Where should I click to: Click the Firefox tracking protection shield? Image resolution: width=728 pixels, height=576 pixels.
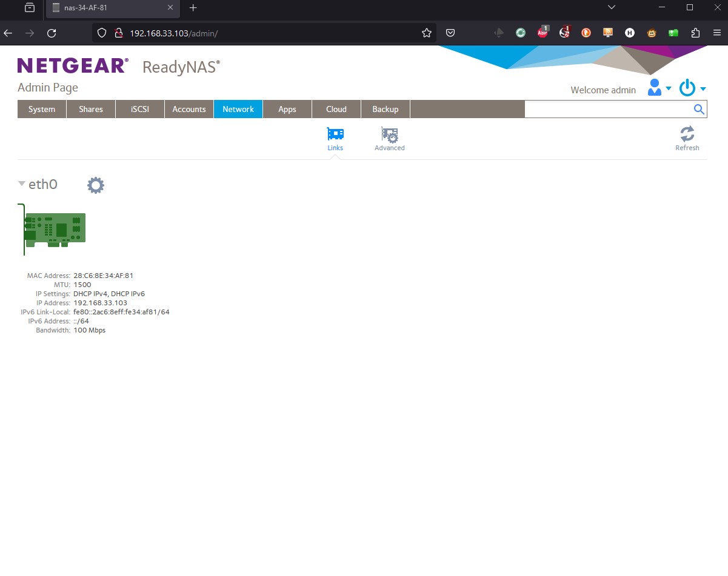point(101,33)
